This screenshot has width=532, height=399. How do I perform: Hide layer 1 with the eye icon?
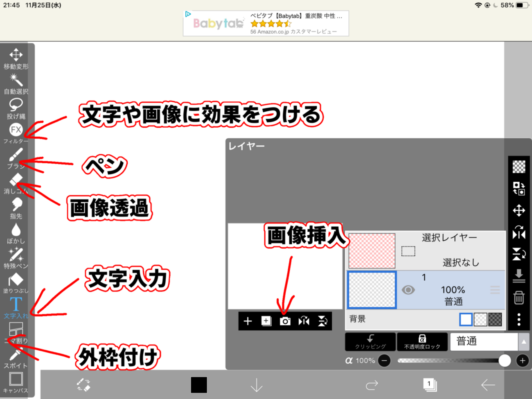(x=408, y=290)
